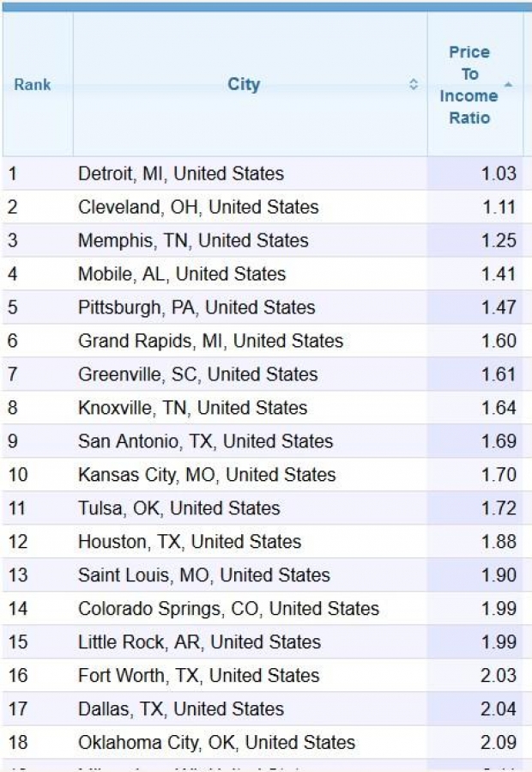This screenshot has height=772, width=532.
Task: Select Knoxville, TN city entry
Action: pyautogui.click(x=192, y=408)
